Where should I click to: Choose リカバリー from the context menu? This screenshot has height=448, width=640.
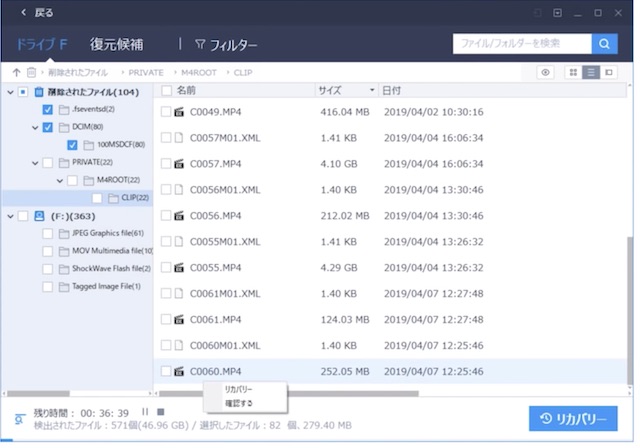[238, 389]
